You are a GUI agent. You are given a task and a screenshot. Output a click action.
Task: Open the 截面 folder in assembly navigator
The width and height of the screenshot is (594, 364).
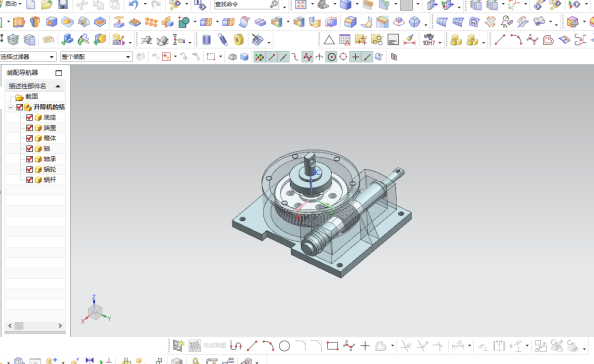(31, 97)
